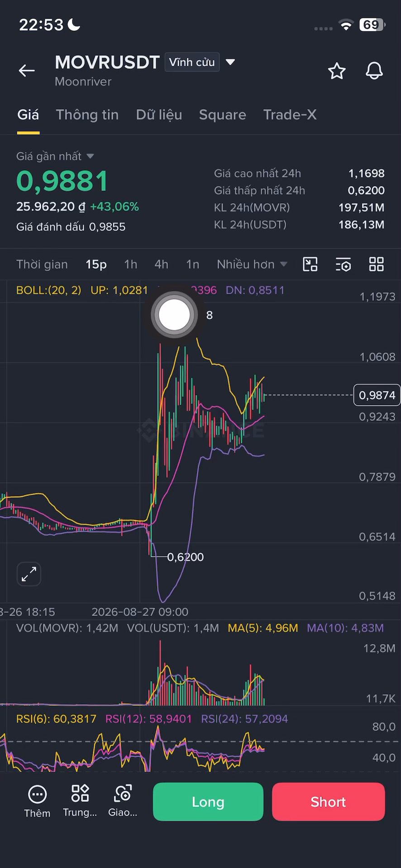Tap the 0,6200 low price marker

tap(186, 557)
